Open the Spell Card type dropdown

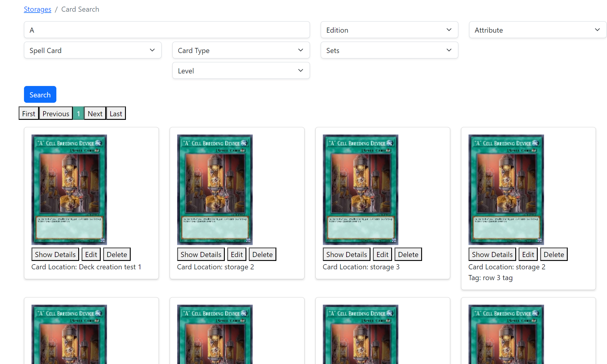coord(93,50)
